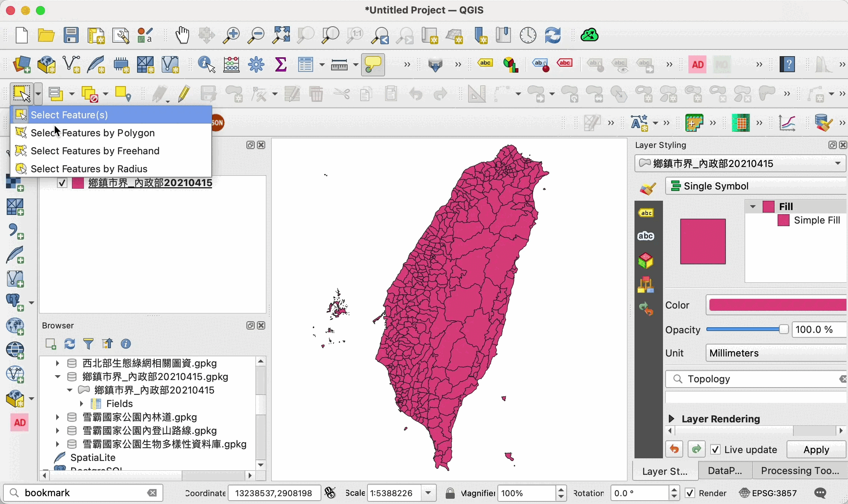The image size is (848, 504).
Task: Click the Refresh map icon
Action: click(x=552, y=35)
